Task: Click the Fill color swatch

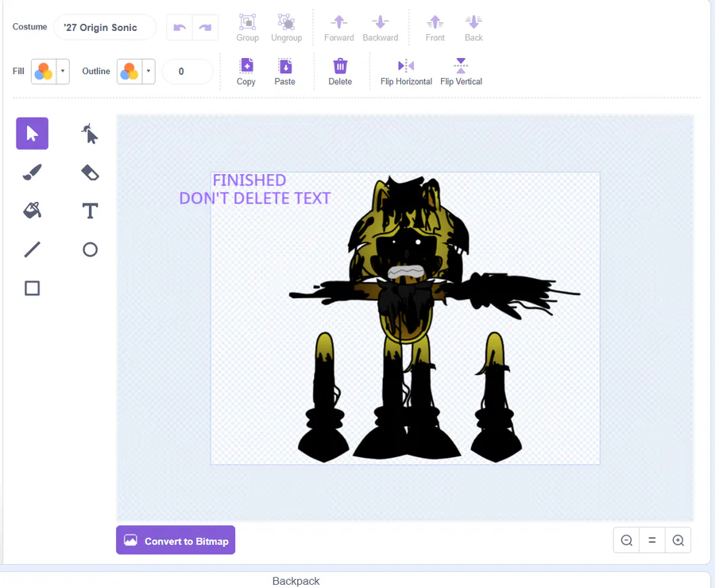Action: (x=44, y=72)
